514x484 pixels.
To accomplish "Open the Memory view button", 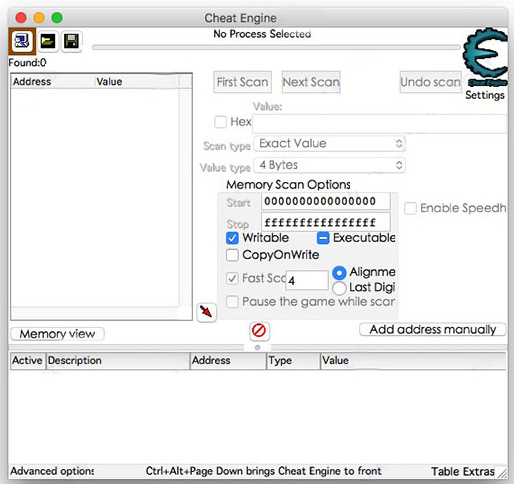I will tap(57, 334).
